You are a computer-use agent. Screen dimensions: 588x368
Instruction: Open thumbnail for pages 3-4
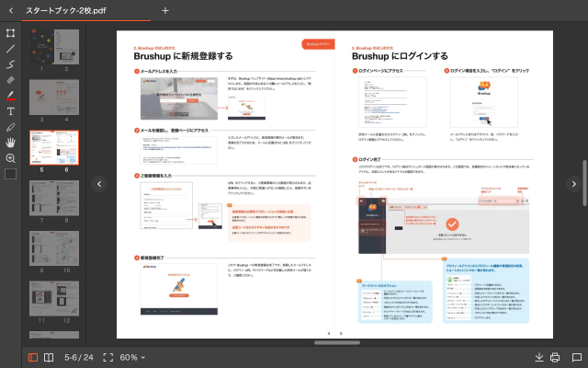tap(54, 97)
